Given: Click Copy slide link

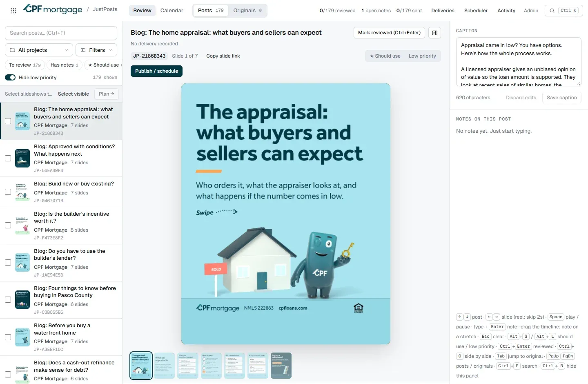Looking at the screenshot, I should (x=223, y=56).
